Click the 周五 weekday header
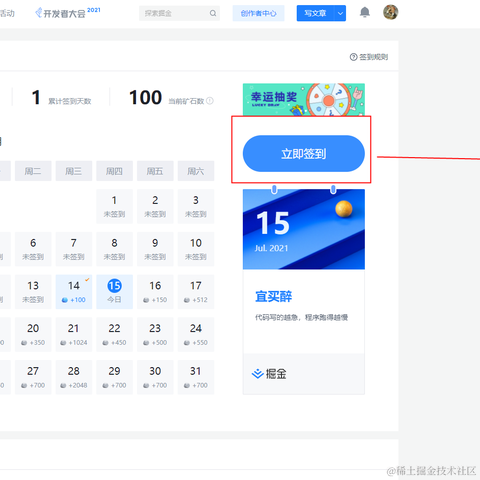Viewport: 480px width, 480px height. click(x=155, y=171)
